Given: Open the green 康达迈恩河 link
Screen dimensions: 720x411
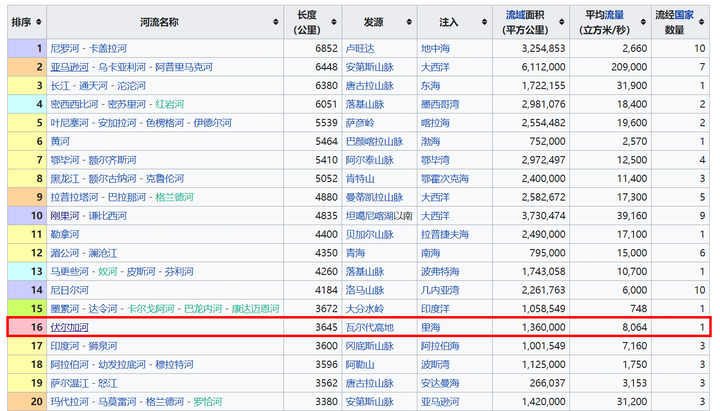Looking at the screenshot, I should [255, 309].
